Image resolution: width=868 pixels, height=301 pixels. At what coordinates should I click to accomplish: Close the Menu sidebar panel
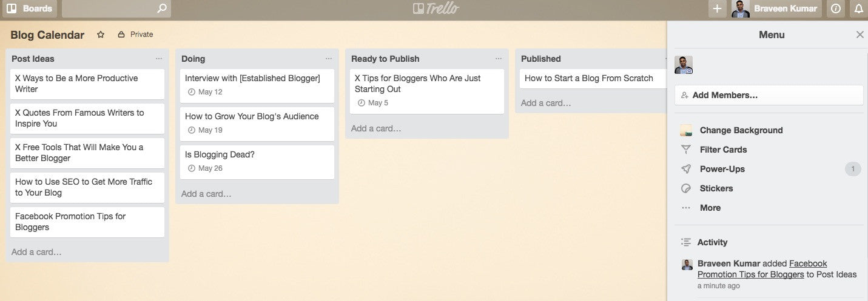pos(860,35)
